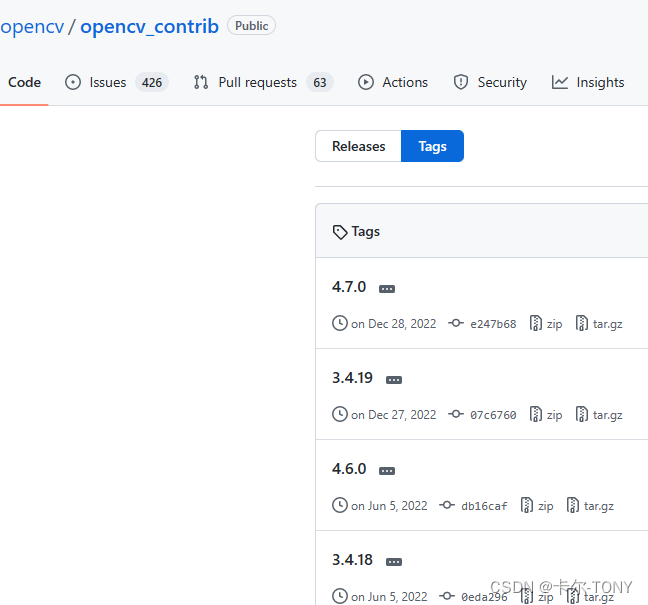Click the zip file icon for 4.7.0

pyautogui.click(x=536, y=323)
